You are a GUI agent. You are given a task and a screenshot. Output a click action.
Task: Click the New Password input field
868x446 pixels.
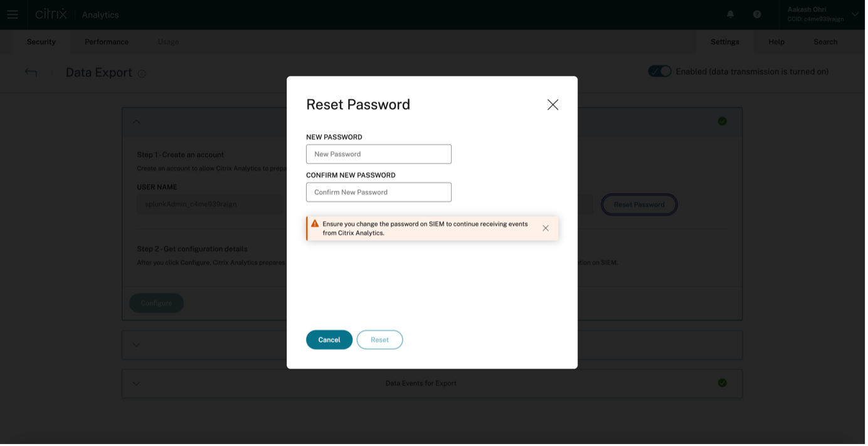pos(379,154)
